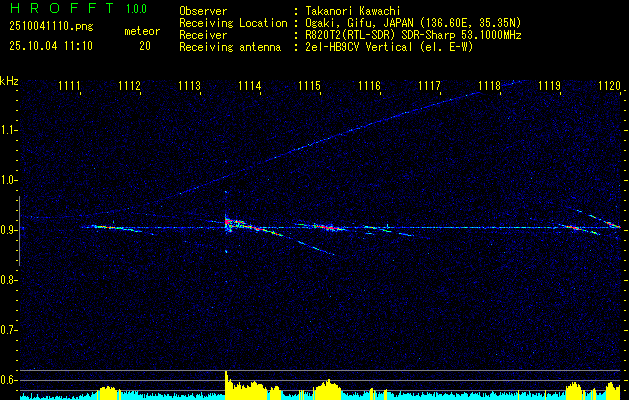Click the 1114 time axis label
629x400 pixels.
[250, 86]
